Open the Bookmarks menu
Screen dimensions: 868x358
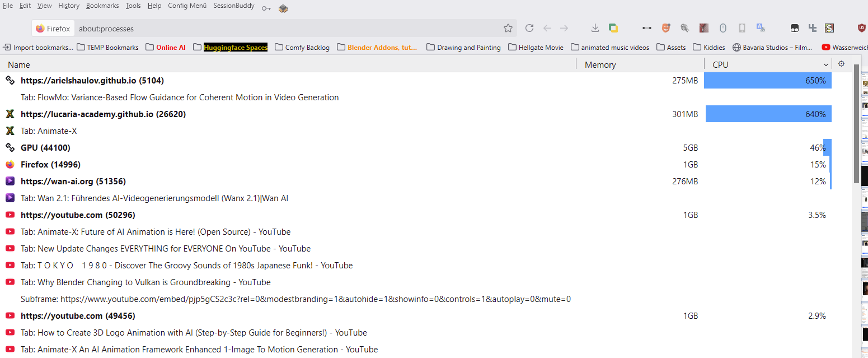pyautogui.click(x=102, y=6)
